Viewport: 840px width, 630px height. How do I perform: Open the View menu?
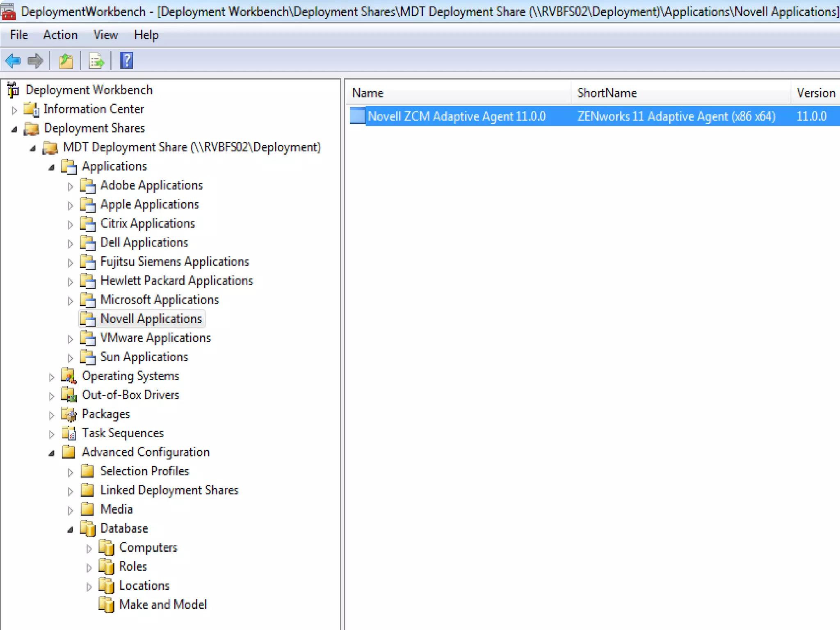[x=106, y=35]
